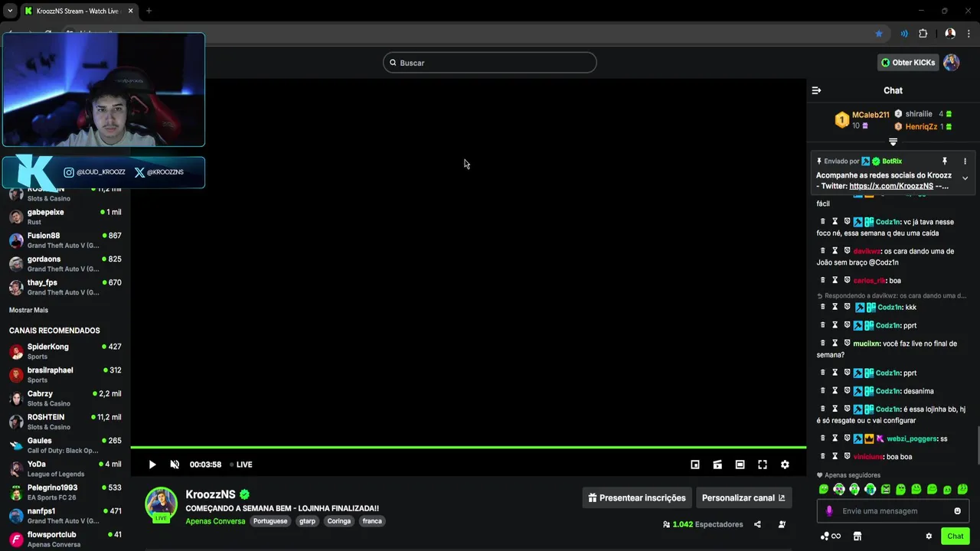Unmute the stream audio
980x551 pixels.
[175, 465]
